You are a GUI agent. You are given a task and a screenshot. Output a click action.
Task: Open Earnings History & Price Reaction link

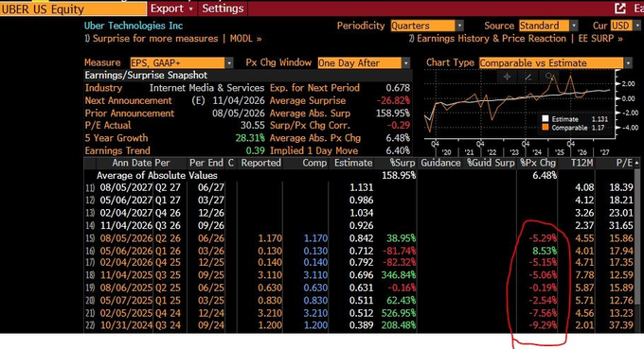coord(515,39)
